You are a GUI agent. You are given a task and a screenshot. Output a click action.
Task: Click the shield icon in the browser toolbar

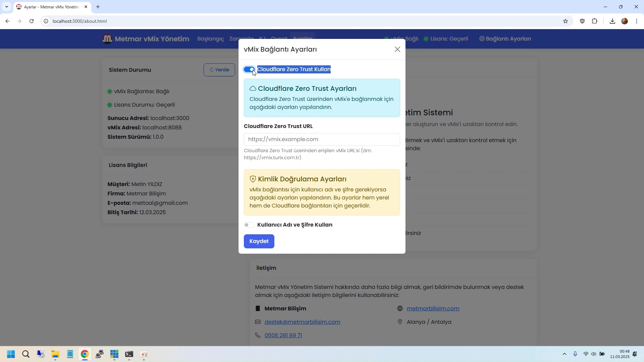click(582, 21)
